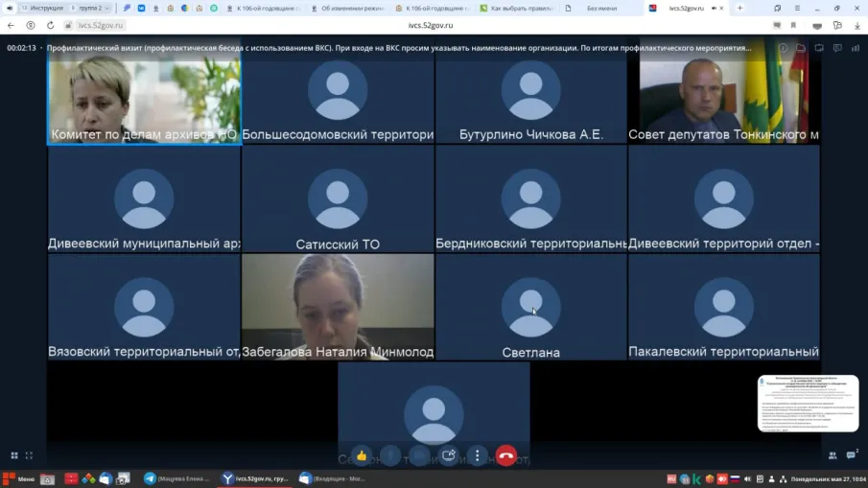
Task: Open the Меню start button on taskbar
Action: click(19, 479)
